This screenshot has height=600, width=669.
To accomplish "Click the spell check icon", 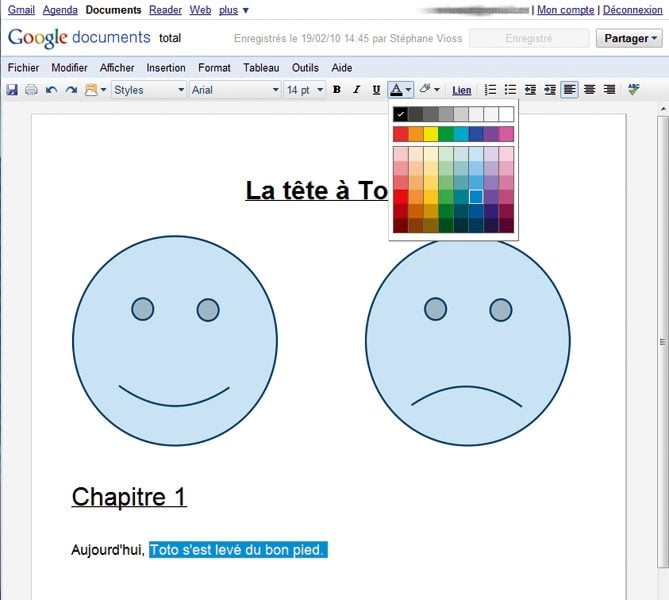I will (x=633, y=90).
